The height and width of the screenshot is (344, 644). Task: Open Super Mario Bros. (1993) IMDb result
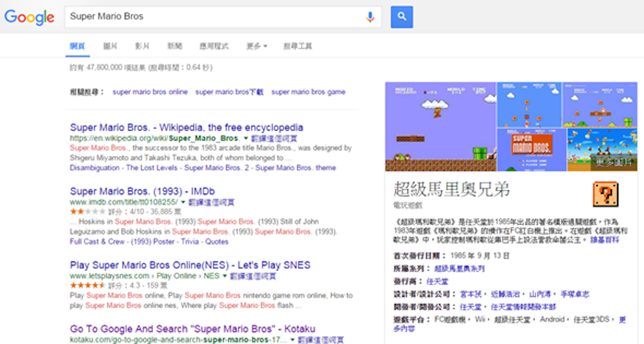coord(142,191)
